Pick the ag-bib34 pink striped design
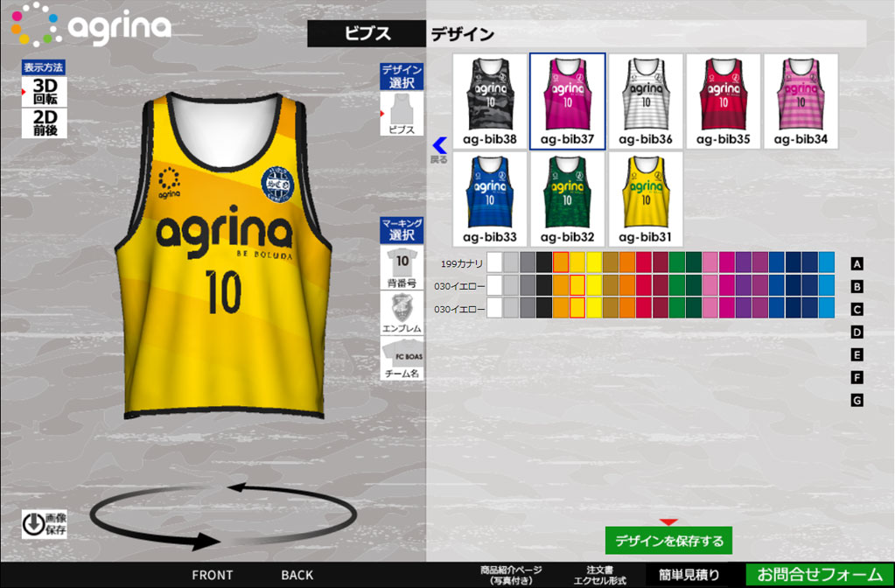The image size is (895, 588). 801,101
